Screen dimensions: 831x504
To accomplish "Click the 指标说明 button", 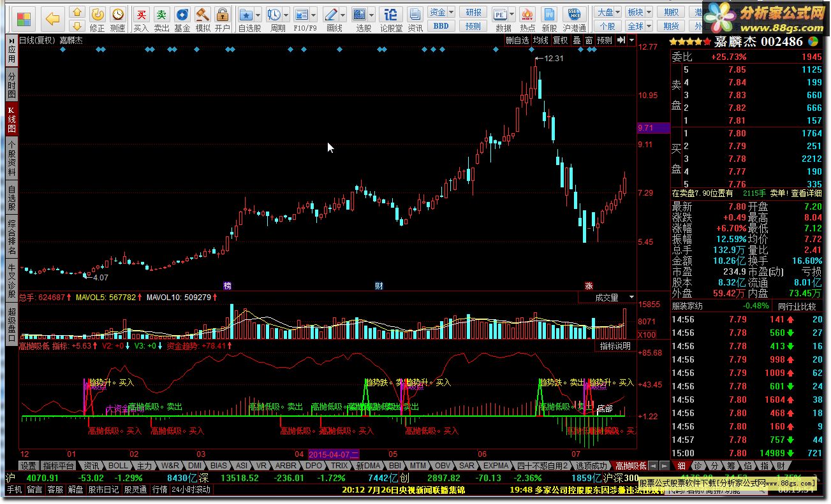I will click(615, 346).
